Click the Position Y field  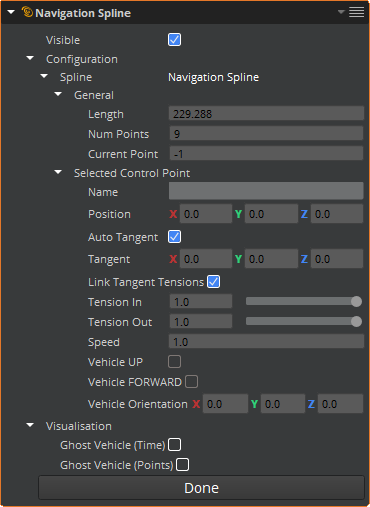271,214
